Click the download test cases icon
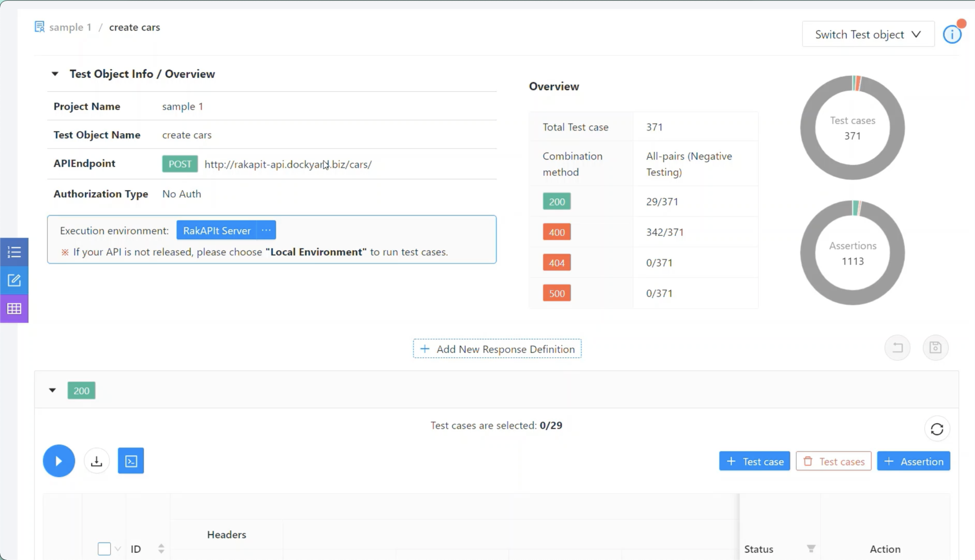The width and height of the screenshot is (975, 560). pyautogui.click(x=97, y=461)
